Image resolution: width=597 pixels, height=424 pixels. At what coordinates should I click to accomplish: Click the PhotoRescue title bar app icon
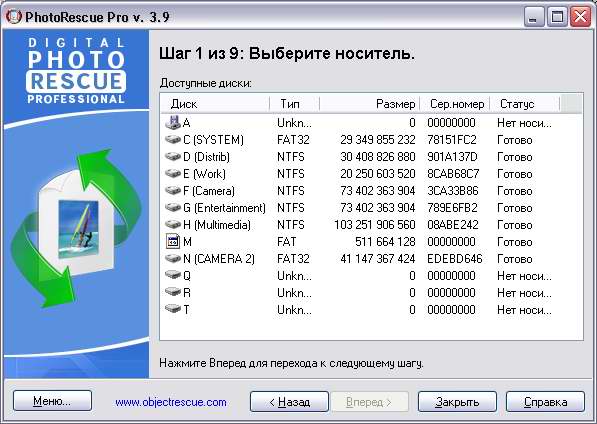point(14,16)
